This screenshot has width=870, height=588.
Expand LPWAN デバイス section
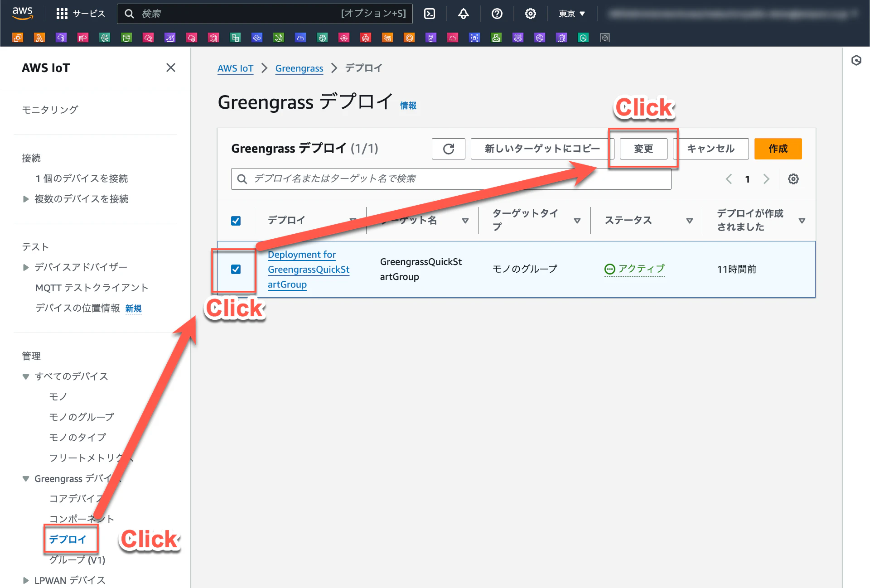point(26,580)
